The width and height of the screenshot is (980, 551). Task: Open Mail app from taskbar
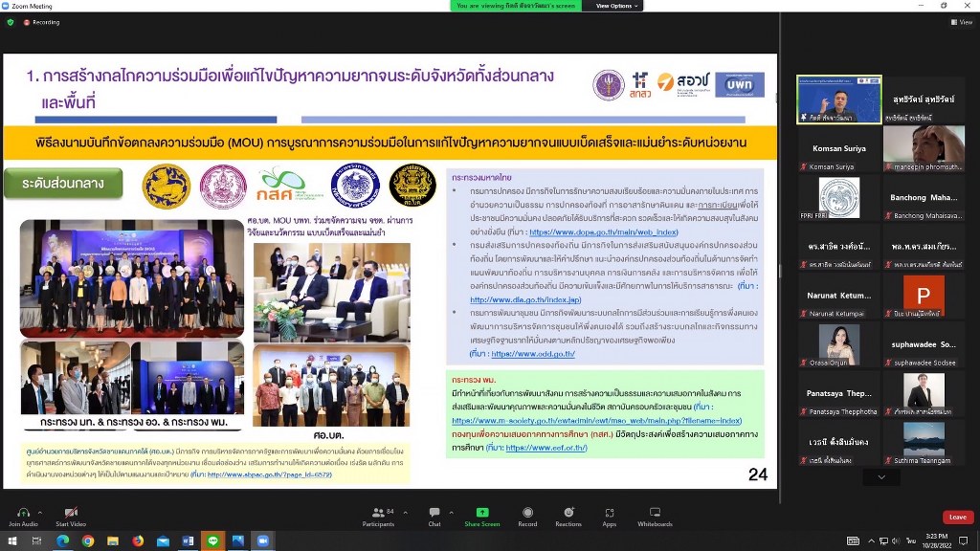[163, 541]
